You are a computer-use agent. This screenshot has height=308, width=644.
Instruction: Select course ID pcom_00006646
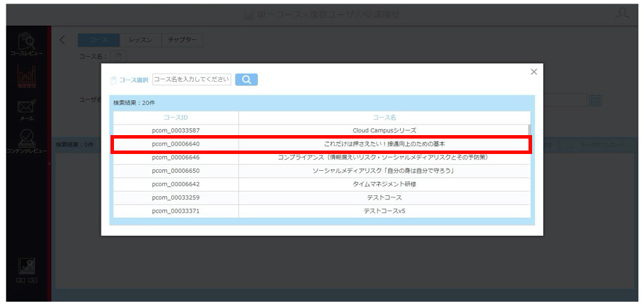176,157
